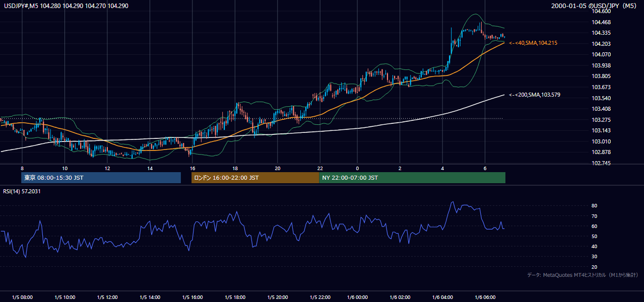Click price level 103.938 on price axis
This screenshot has width=644, height=302.
(x=602, y=65)
